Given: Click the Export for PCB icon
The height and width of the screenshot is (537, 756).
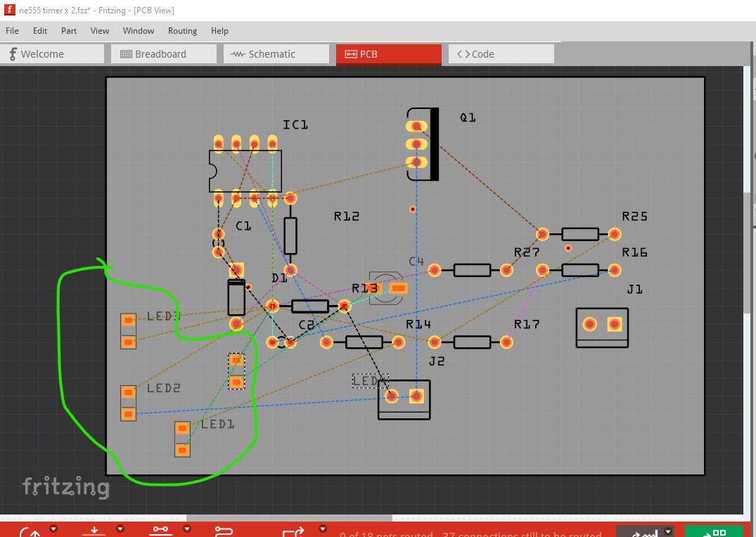Looking at the screenshot, I should pyautogui.click(x=293, y=533).
